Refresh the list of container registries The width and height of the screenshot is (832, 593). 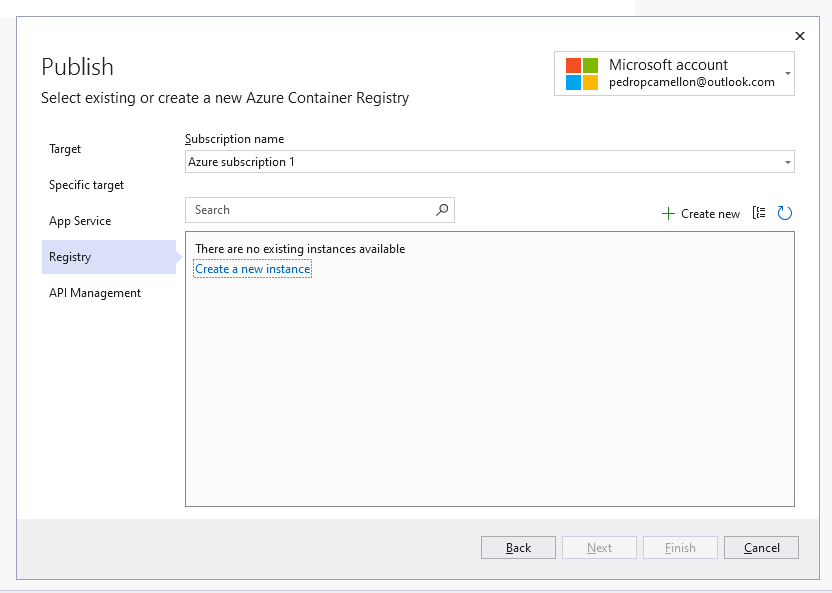pyautogui.click(x=785, y=213)
